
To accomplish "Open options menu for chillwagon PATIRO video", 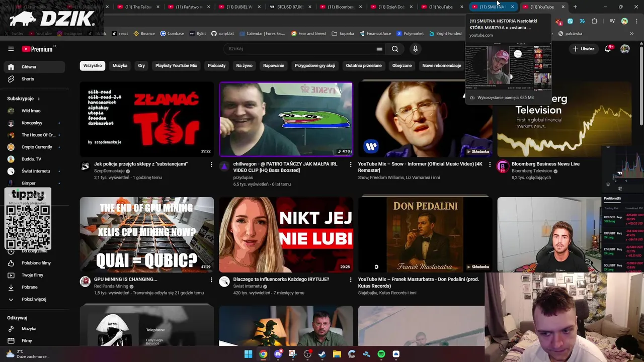I will click(351, 164).
